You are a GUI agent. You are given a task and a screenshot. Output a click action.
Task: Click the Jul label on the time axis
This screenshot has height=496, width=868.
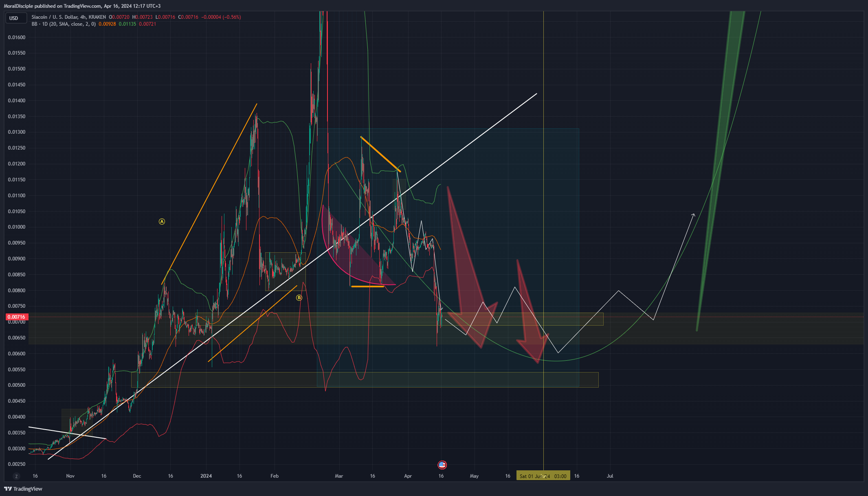pos(610,476)
